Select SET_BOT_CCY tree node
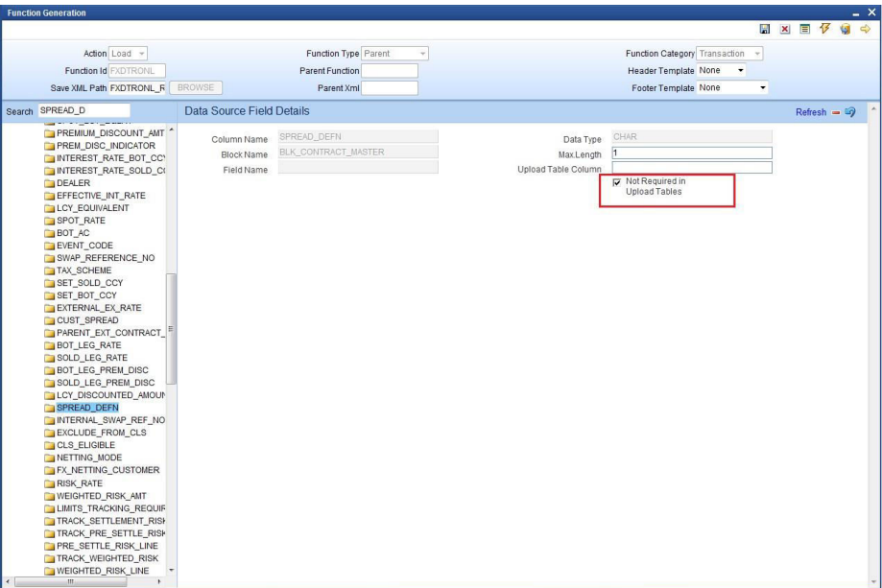 tap(86, 295)
